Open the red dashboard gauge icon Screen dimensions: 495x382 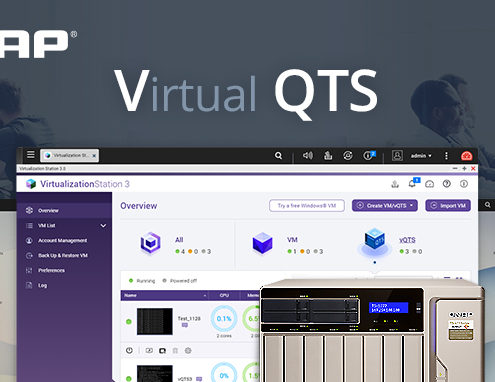click(466, 156)
